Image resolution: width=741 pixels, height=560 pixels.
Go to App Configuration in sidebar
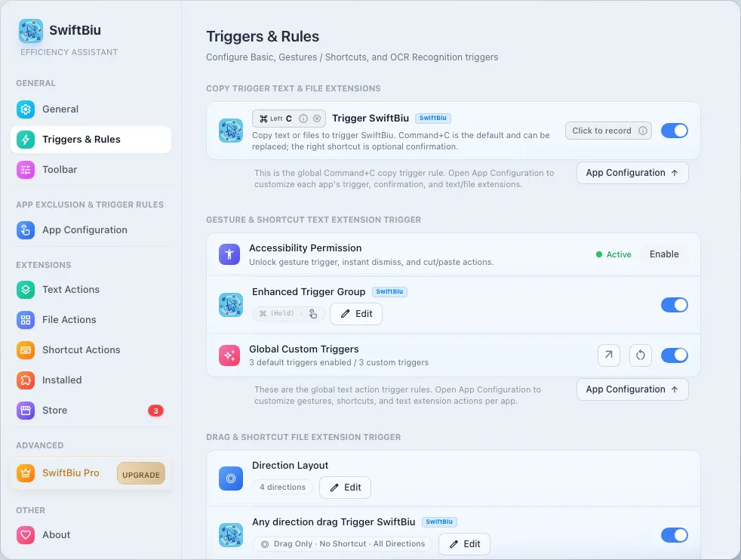[x=91, y=230]
